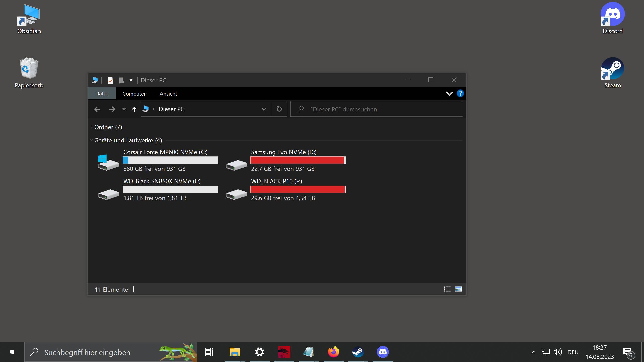Click the Refresh icon next to the address bar
This screenshot has height=362, width=644.
tap(279, 109)
